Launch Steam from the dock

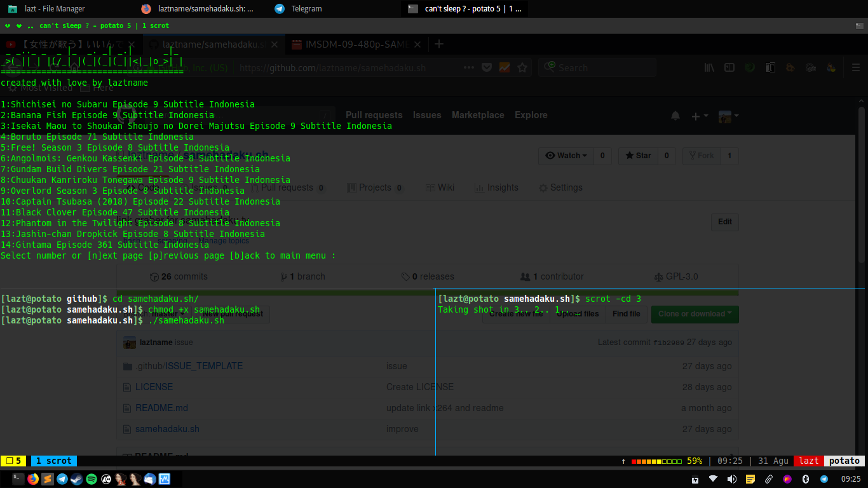coord(77,479)
